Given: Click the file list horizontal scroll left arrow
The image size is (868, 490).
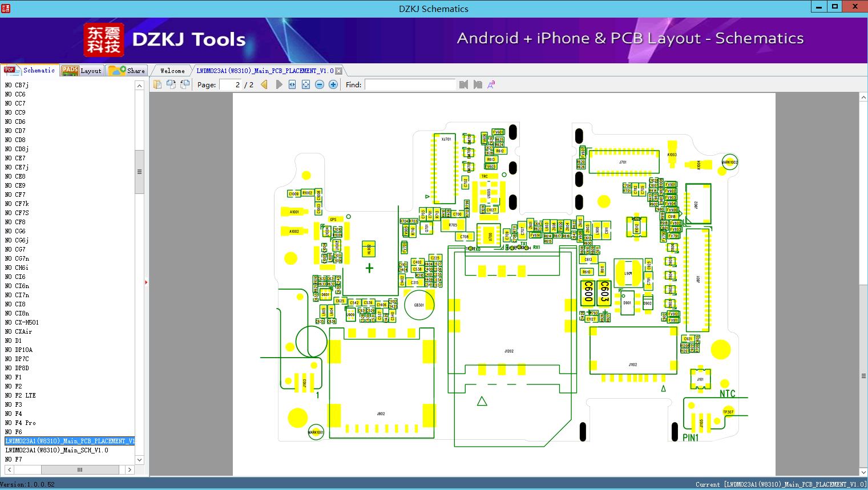Looking at the screenshot, I should (x=8, y=469).
